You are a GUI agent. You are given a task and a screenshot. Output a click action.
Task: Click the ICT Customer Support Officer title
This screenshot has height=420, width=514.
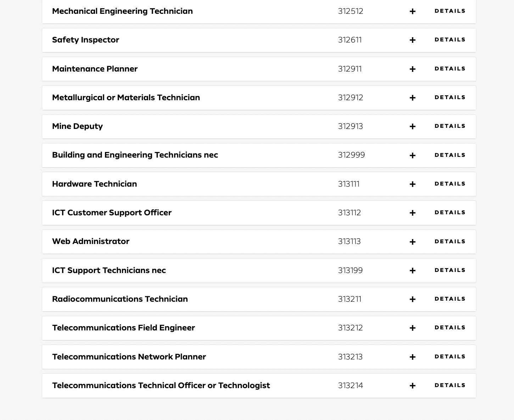112,212
